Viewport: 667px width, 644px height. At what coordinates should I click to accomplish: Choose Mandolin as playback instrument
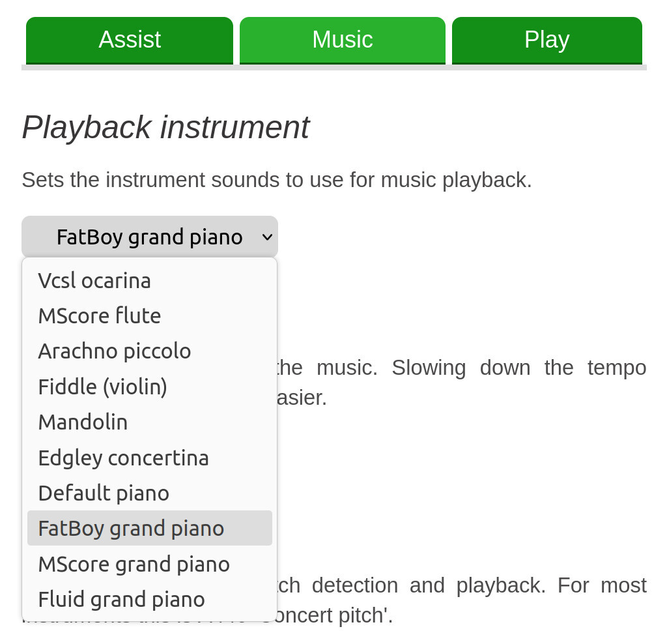tap(83, 422)
